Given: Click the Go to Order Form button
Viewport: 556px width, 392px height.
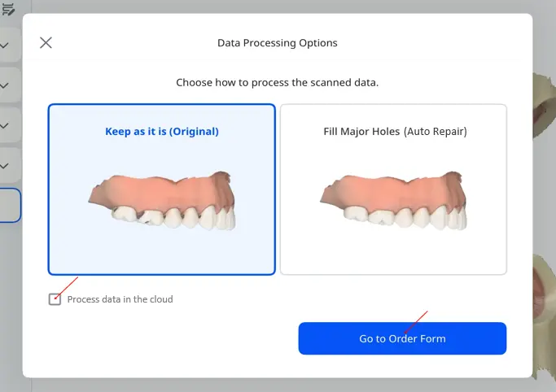Looking at the screenshot, I should 402,338.
